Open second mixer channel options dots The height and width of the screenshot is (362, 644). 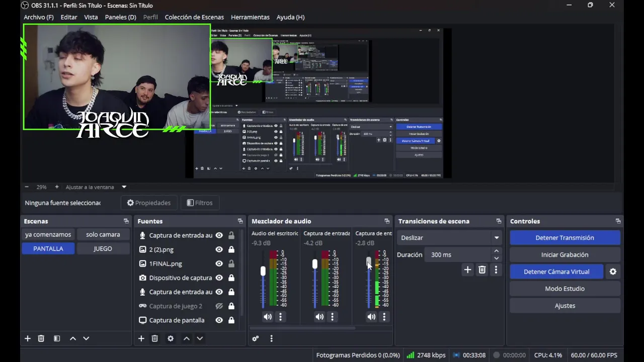[x=332, y=317]
